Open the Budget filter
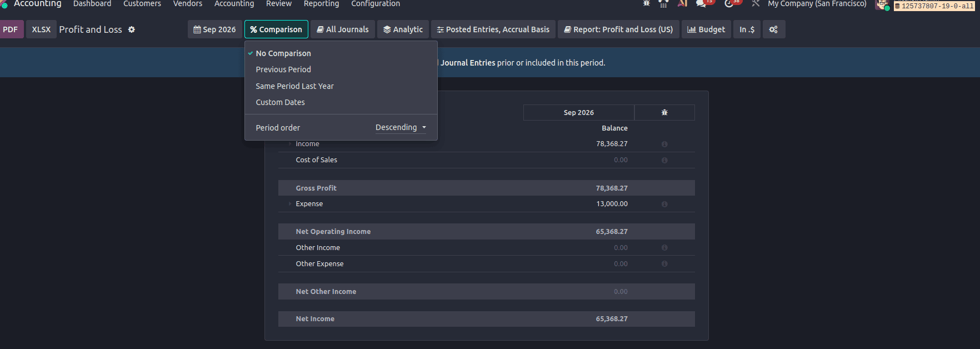This screenshot has width=980, height=349. (x=706, y=29)
